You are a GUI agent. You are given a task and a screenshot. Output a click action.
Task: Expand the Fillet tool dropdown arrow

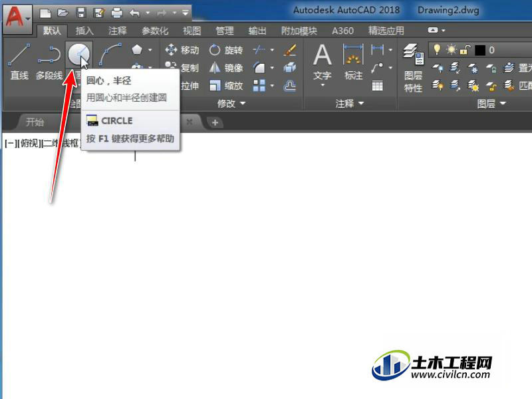(272, 68)
